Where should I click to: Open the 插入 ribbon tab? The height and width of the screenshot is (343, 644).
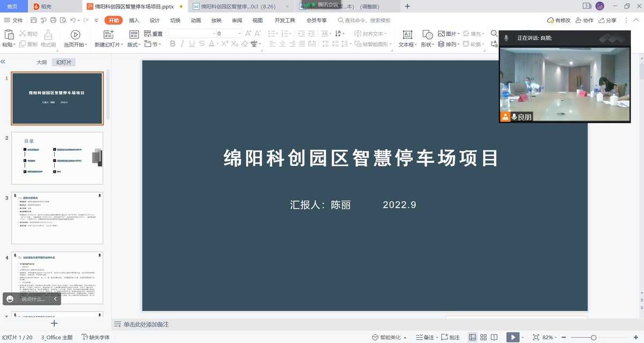[134, 20]
